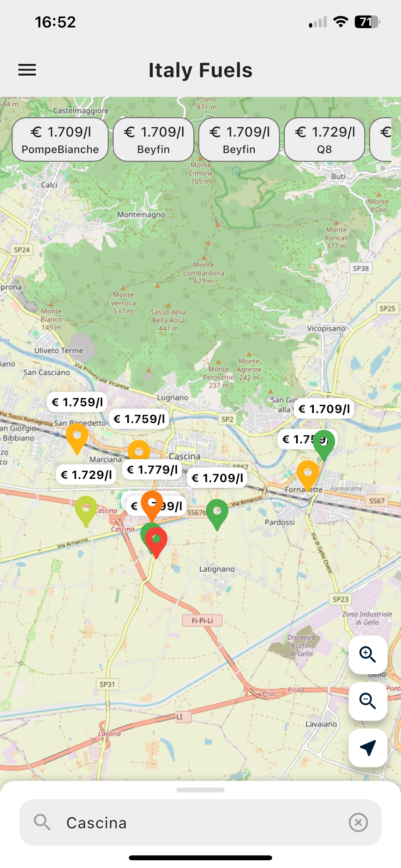The width and height of the screenshot is (401, 868).
Task: Tap the orange pin above € 1.779/l label
Action: click(139, 450)
